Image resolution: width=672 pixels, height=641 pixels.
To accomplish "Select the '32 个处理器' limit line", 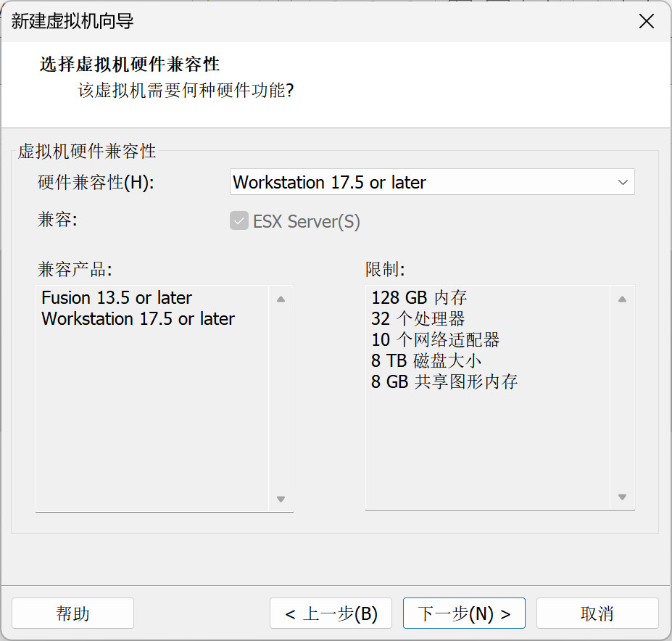I will click(418, 318).
